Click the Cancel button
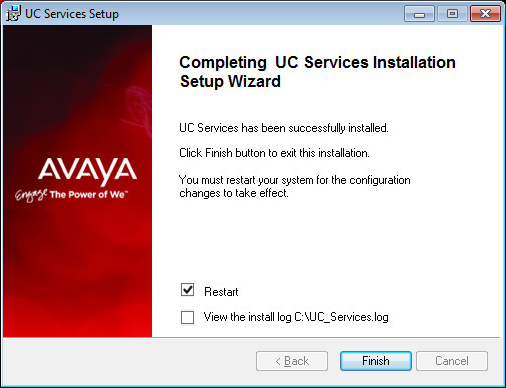Image resolution: width=506 pixels, height=388 pixels. [452, 361]
